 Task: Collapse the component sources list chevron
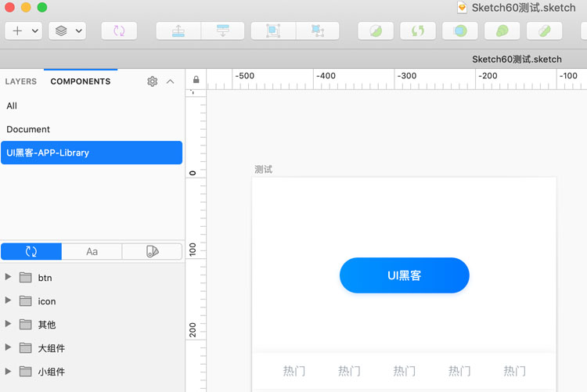point(171,81)
